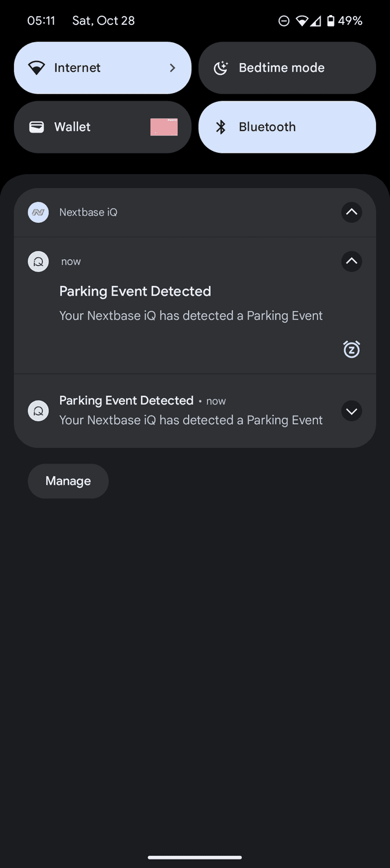Image resolution: width=390 pixels, height=868 pixels.
Task: Tap the Manage notifications button
Action: click(68, 481)
